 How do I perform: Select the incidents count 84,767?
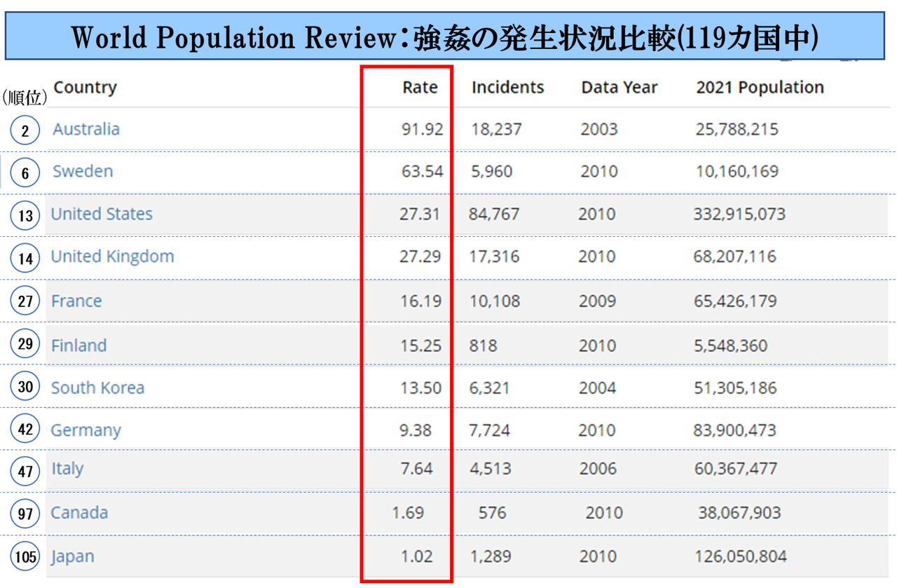pyautogui.click(x=494, y=214)
